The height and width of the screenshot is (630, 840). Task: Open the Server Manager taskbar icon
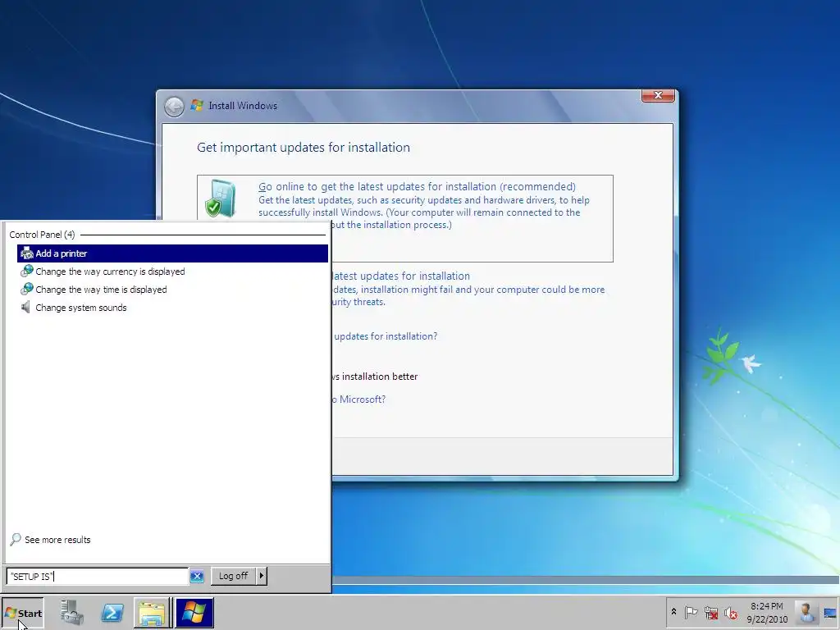point(72,612)
